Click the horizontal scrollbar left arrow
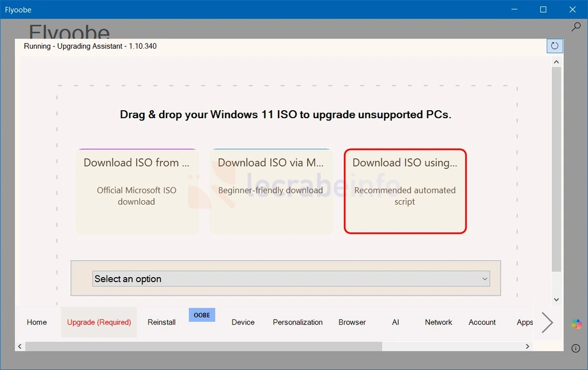This screenshot has width=588, height=370. pos(20,346)
